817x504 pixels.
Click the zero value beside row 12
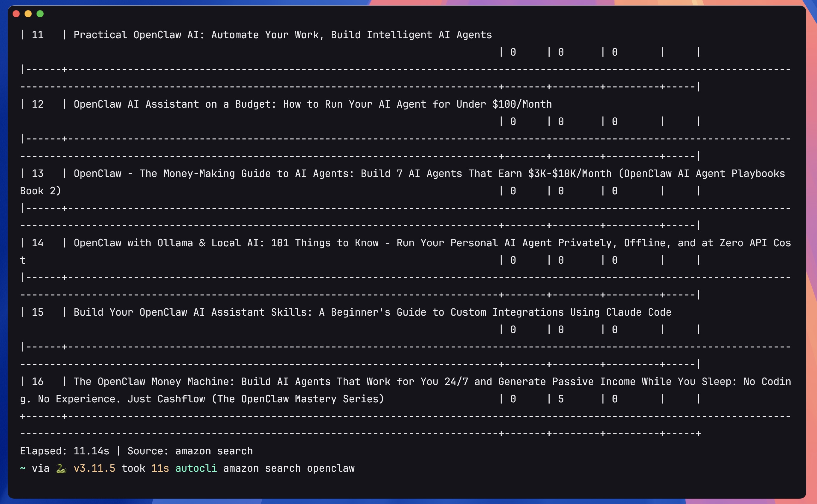tap(513, 121)
